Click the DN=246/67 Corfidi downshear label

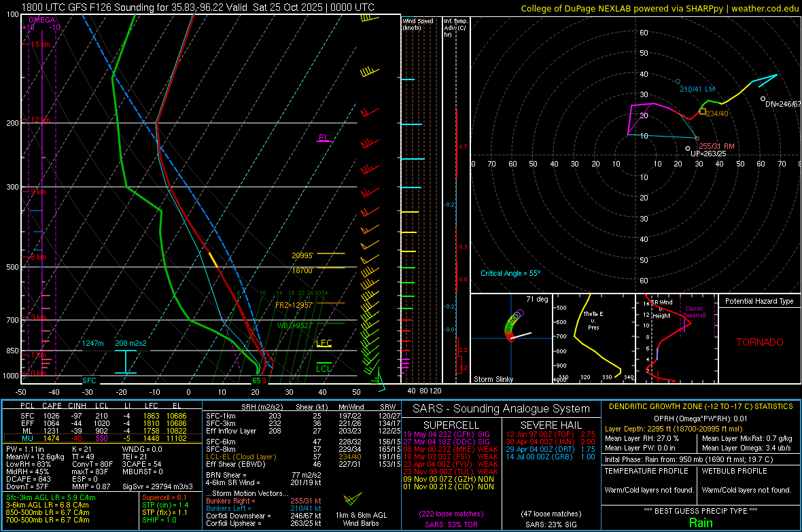pyautogui.click(x=783, y=104)
